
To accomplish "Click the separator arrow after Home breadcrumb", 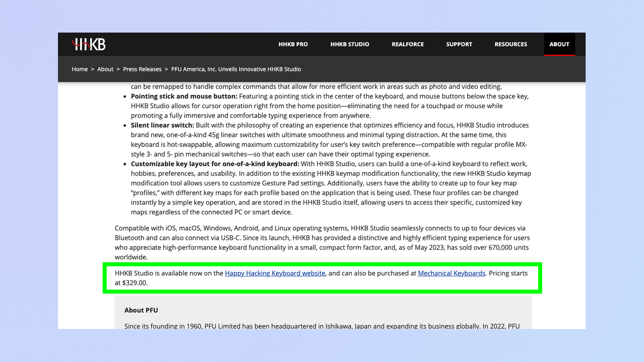I will 92,69.
